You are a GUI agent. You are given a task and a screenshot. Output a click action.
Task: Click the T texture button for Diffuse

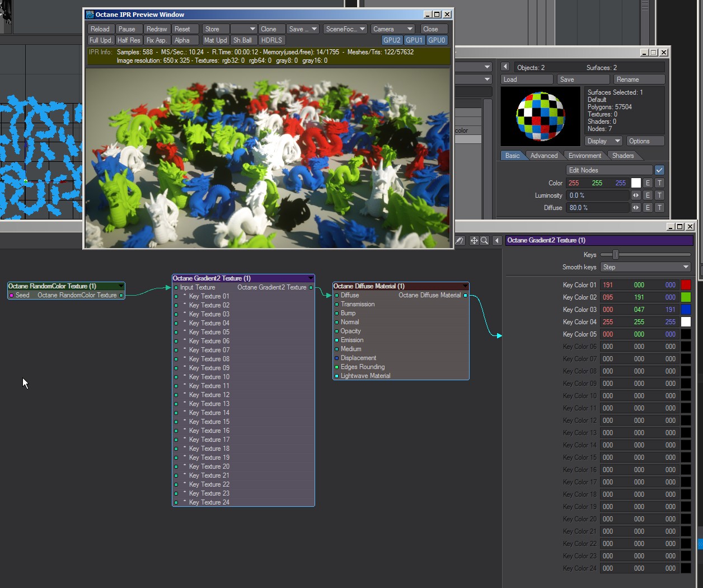(x=660, y=208)
